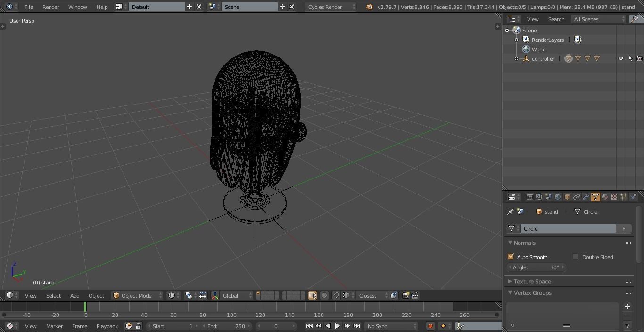This screenshot has width=644, height=332.
Task: Open the mesh Data properties tab
Action: coord(595,197)
